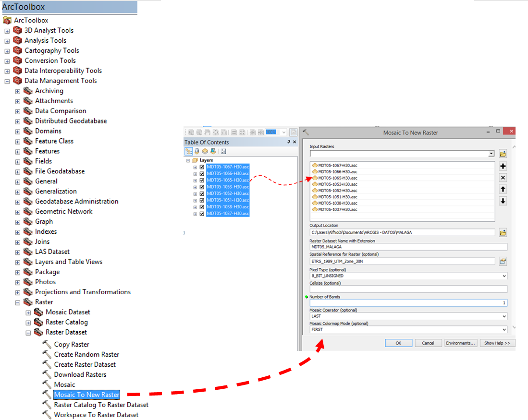Click Cancel in Mosaic To New Raster

(x=428, y=343)
